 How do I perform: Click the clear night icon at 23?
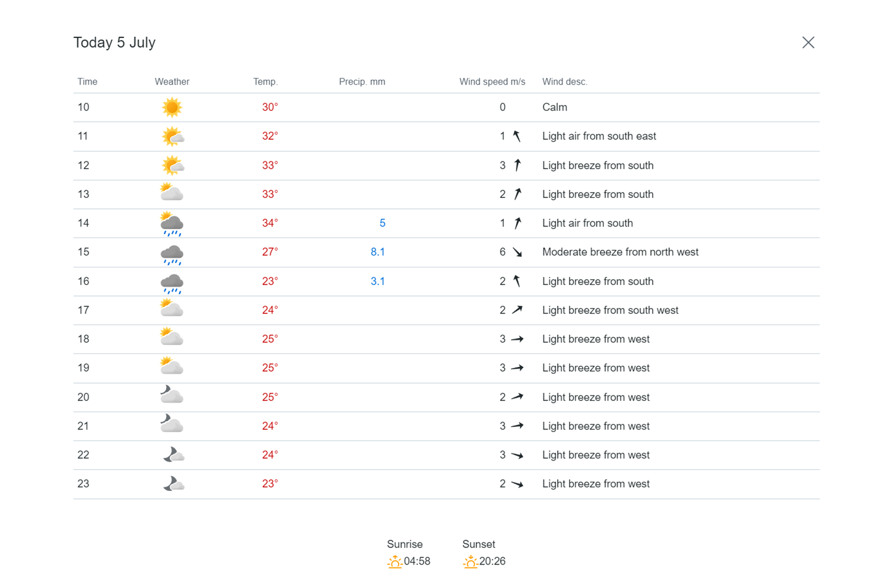pos(174,484)
